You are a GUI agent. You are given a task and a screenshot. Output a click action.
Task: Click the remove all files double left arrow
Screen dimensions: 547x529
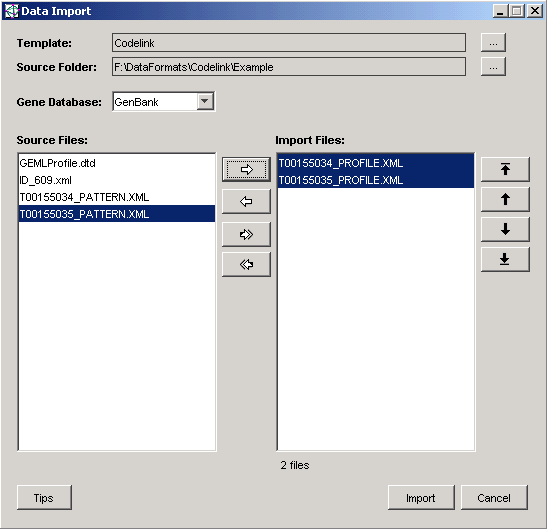click(246, 264)
